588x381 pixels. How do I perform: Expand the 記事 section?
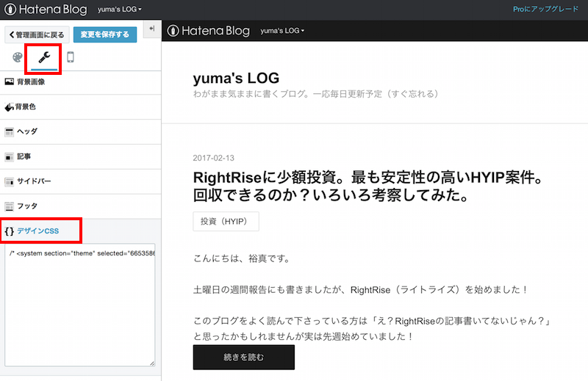tap(81, 156)
